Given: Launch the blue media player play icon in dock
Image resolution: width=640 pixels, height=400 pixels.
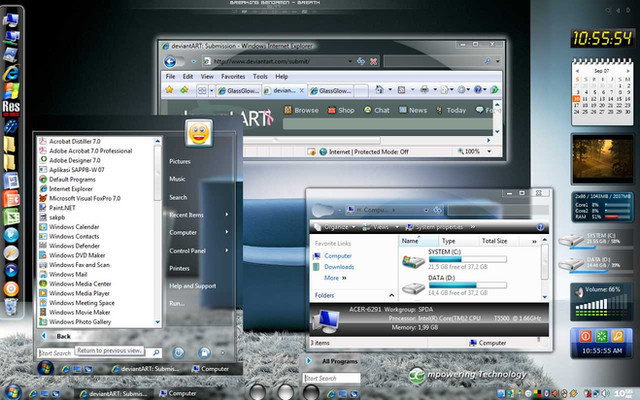Looking at the screenshot, I should click(11, 270).
